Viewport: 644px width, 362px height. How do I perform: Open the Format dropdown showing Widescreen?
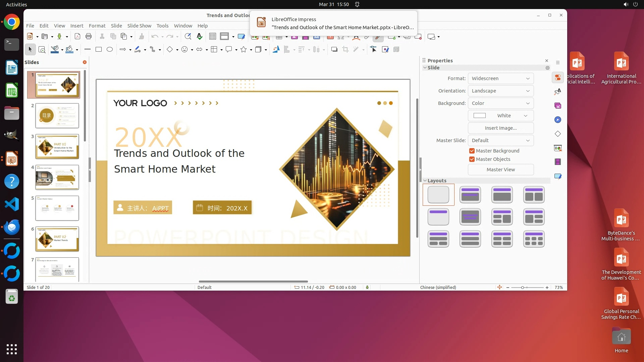(x=500, y=78)
